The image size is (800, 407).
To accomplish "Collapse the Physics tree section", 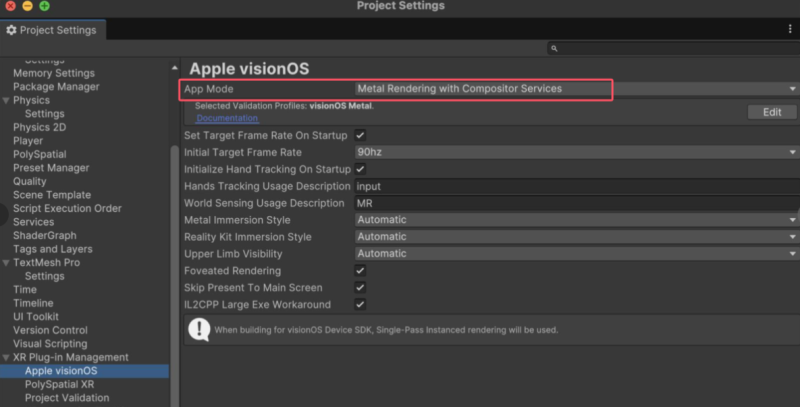I will tap(6, 100).
